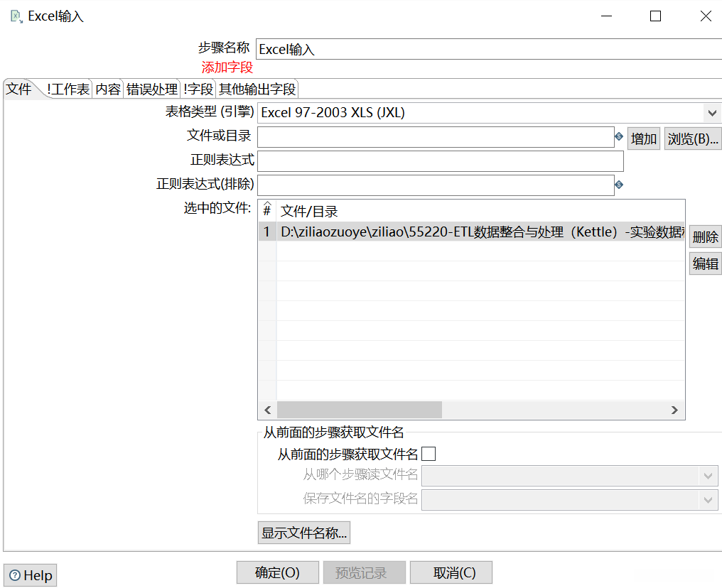The height and width of the screenshot is (588, 722).
Task: Cancel with the 取消(C) button
Action: (x=451, y=572)
